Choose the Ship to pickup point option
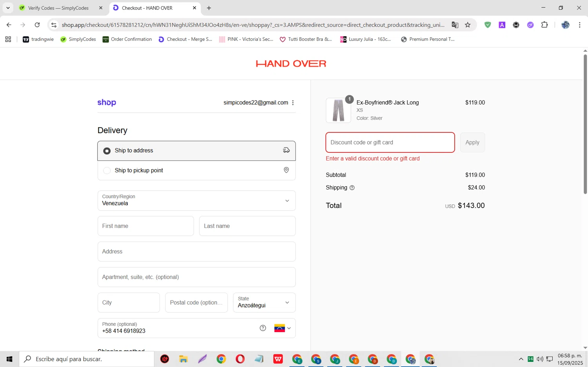Viewport: 588px width, 367px height. click(196, 170)
